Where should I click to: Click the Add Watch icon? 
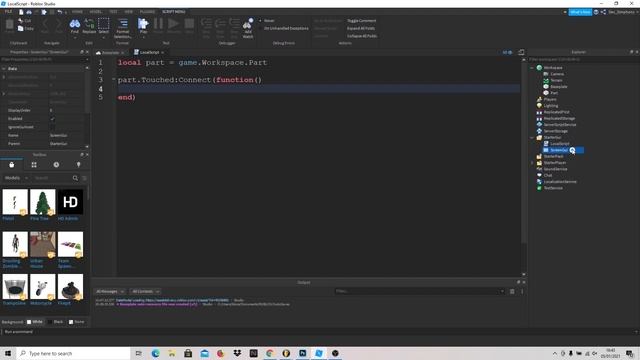pos(248,24)
